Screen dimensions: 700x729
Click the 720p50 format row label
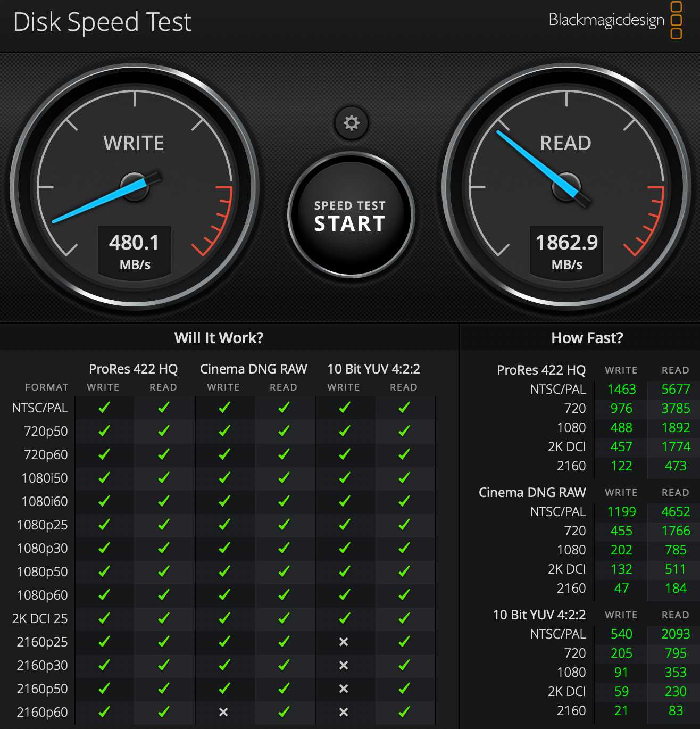[x=46, y=431]
